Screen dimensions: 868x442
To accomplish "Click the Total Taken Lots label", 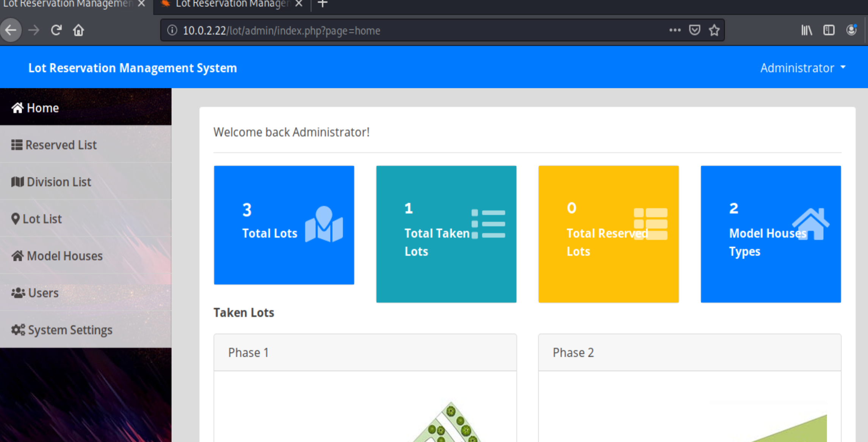I will click(437, 242).
